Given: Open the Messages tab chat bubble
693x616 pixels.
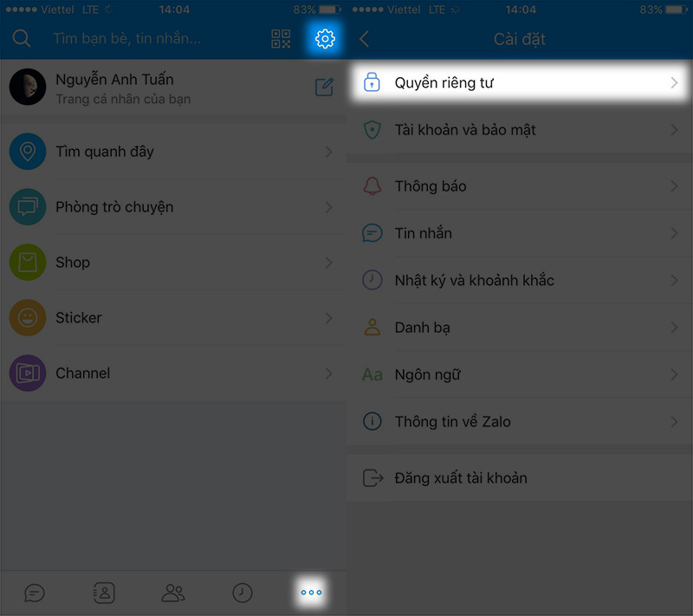Looking at the screenshot, I should pos(35,593).
